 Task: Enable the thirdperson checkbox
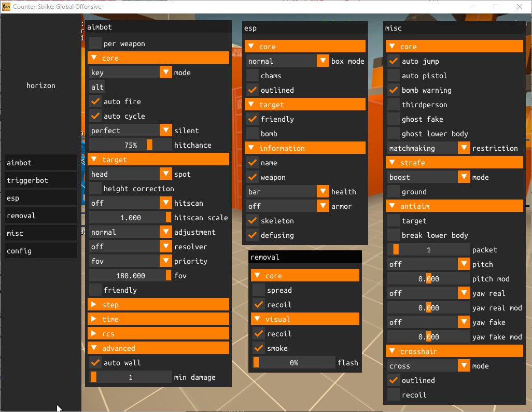(x=394, y=105)
